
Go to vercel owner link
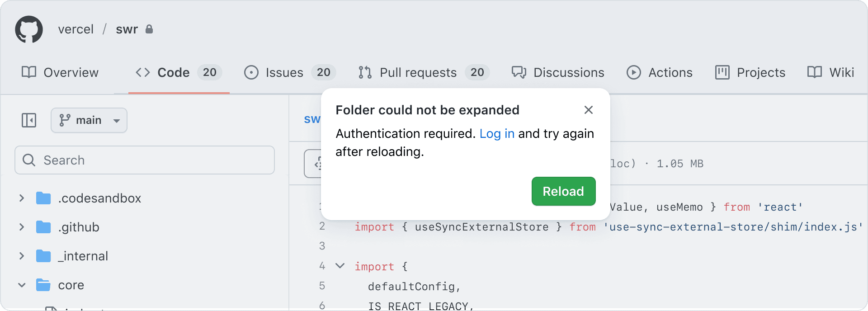76,29
